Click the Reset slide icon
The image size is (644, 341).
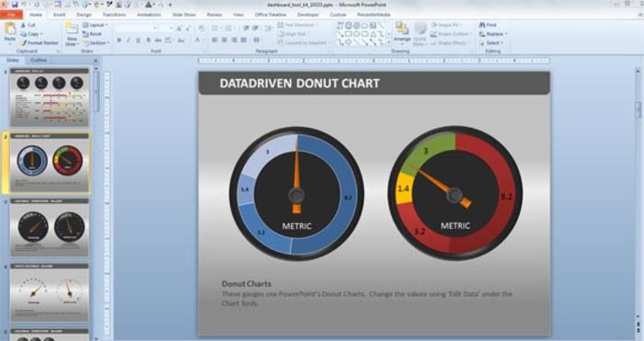coord(92,34)
